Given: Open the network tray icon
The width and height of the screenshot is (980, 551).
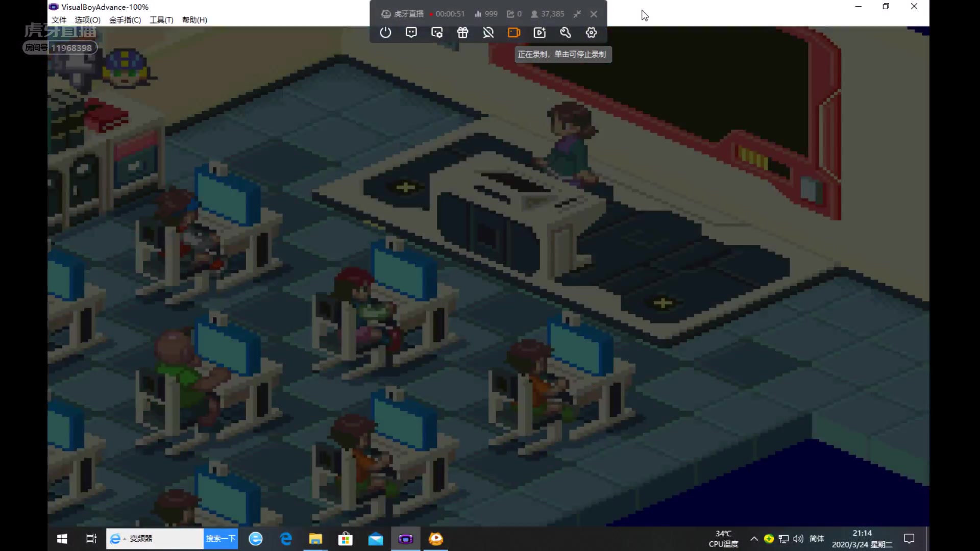Looking at the screenshot, I should pos(784,539).
